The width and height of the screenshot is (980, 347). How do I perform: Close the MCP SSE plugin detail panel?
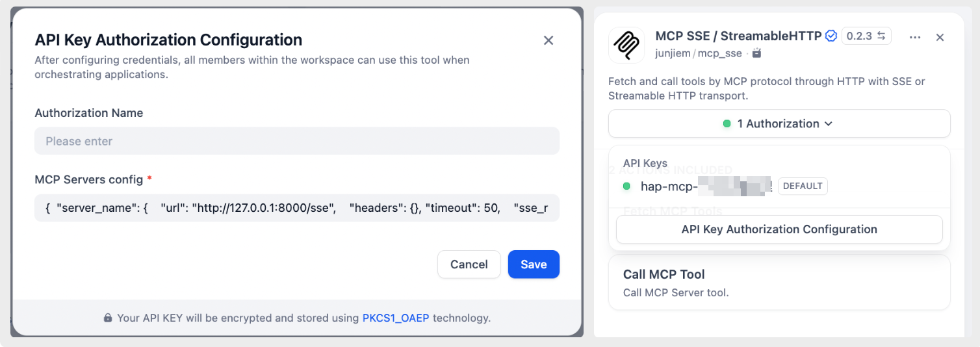(940, 38)
